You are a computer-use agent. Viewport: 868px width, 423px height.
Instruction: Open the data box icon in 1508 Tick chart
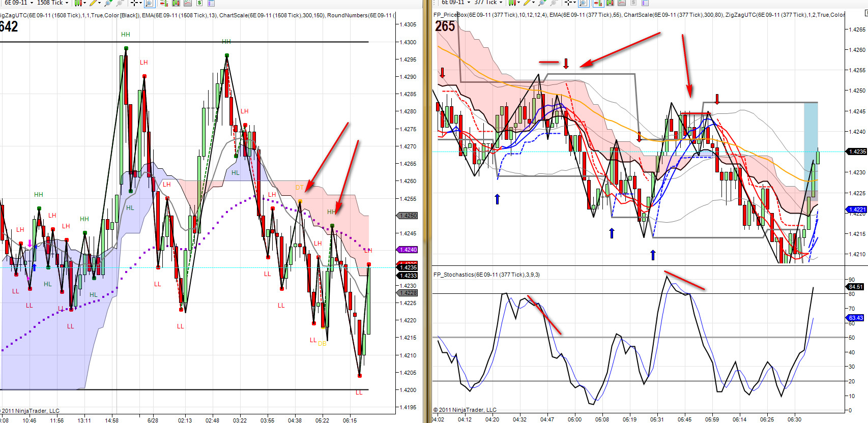click(x=211, y=3)
